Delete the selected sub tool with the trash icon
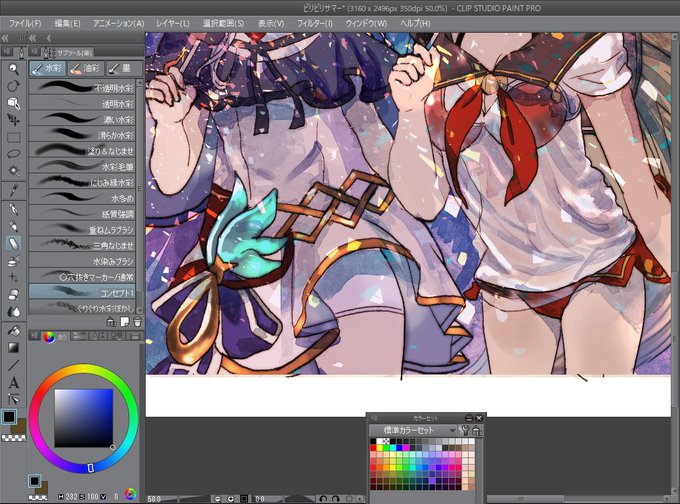The height and width of the screenshot is (504, 680). [x=137, y=322]
